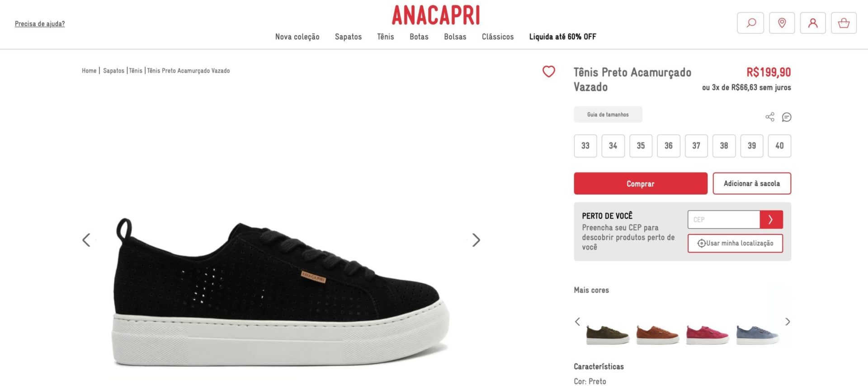Open the shopping basket icon
This screenshot has height=386, width=868.
tap(844, 23)
